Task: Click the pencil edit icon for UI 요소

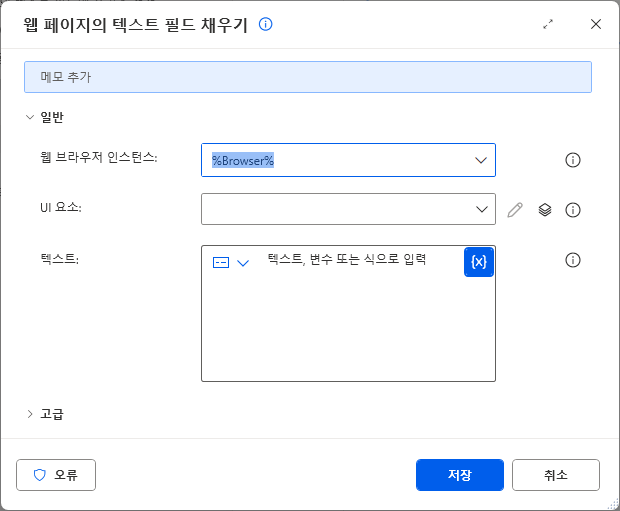Action: [515, 210]
